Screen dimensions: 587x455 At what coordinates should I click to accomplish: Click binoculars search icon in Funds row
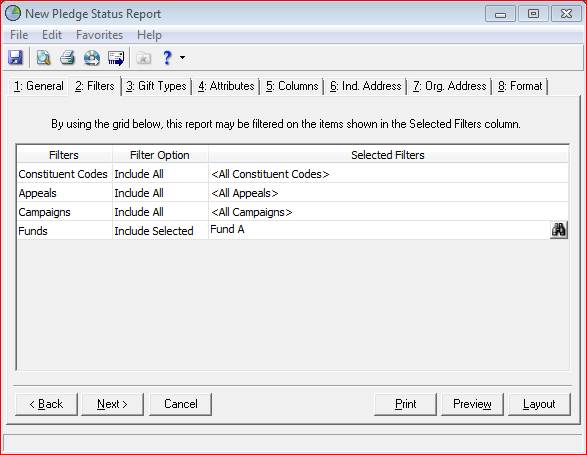[559, 230]
